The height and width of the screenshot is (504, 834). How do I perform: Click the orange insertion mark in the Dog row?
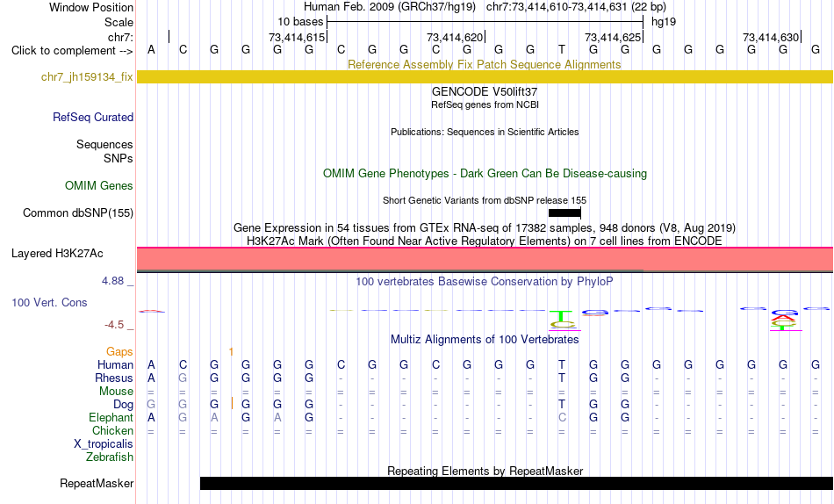232,403
